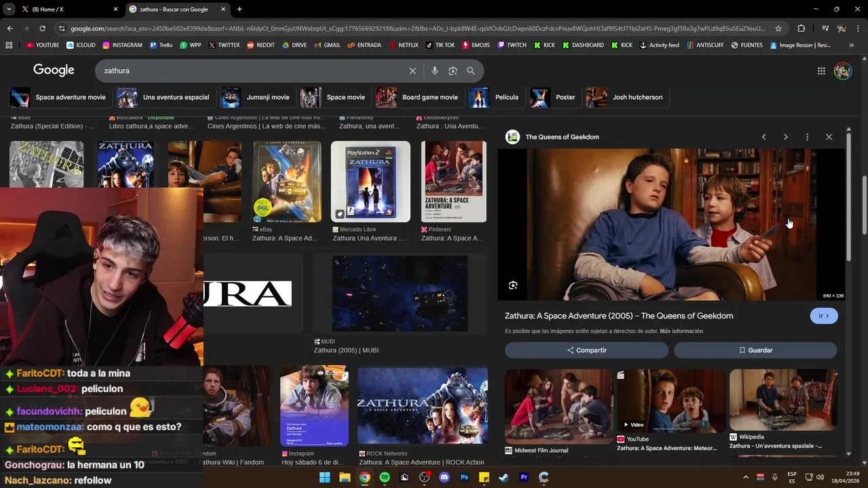868x488 pixels.
Task: Open the NETFLIX bookmark
Action: pyautogui.click(x=403, y=45)
